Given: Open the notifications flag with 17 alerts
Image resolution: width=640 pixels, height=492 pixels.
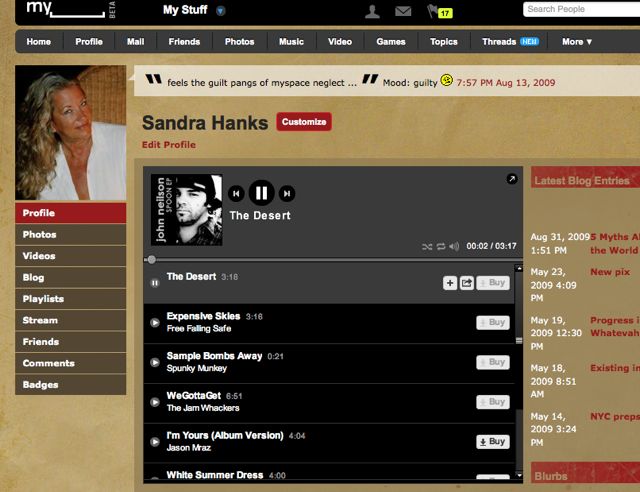Looking at the screenshot, I should pos(439,12).
